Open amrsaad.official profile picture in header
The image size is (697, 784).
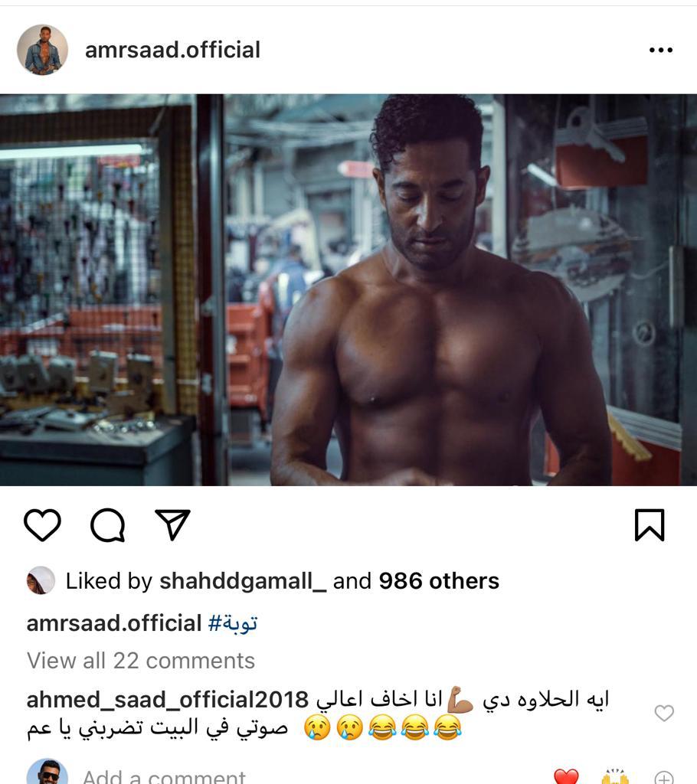pos(43,50)
